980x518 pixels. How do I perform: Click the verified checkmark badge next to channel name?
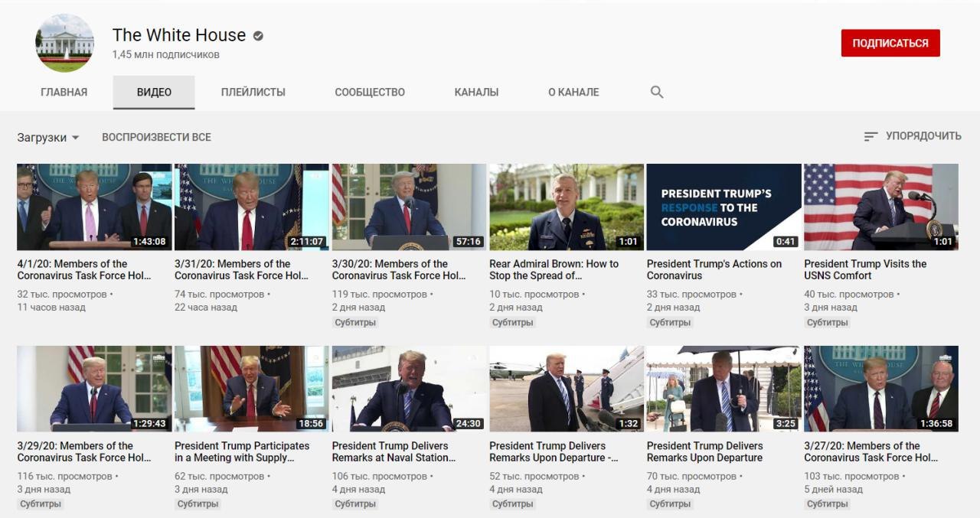point(258,36)
